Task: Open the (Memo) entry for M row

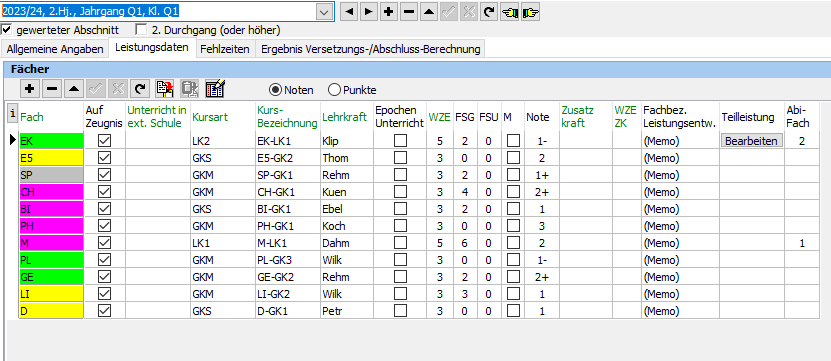Action: 661,243
